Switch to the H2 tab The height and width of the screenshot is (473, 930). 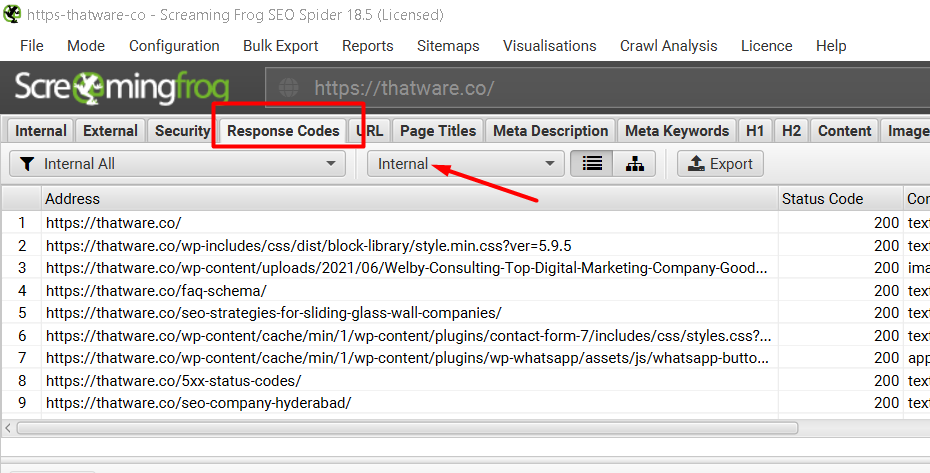(x=791, y=131)
